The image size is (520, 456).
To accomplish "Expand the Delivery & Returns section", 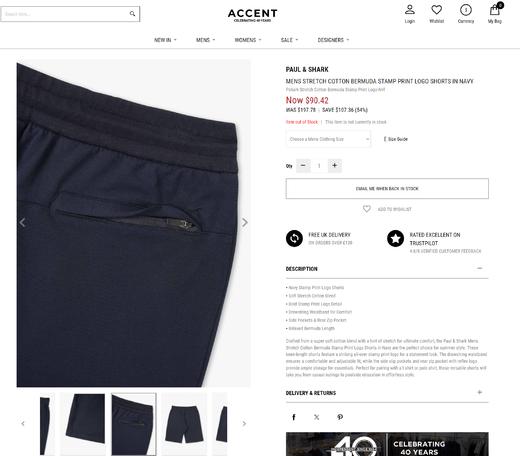I will pyautogui.click(x=480, y=392).
